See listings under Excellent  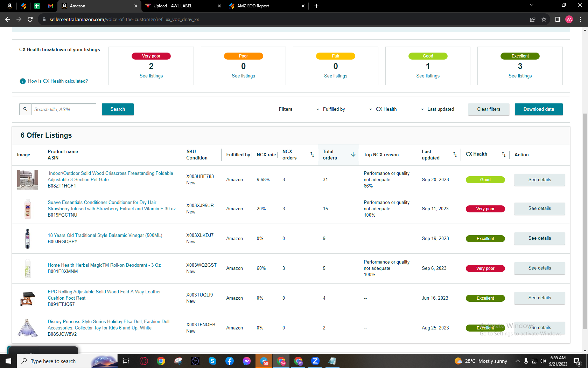coord(520,76)
